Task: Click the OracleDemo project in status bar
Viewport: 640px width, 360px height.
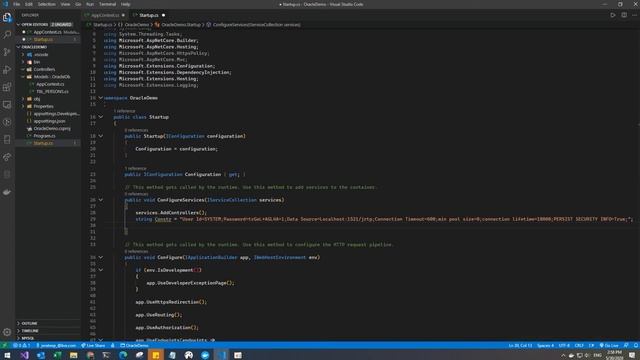Action: coord(135,345)
